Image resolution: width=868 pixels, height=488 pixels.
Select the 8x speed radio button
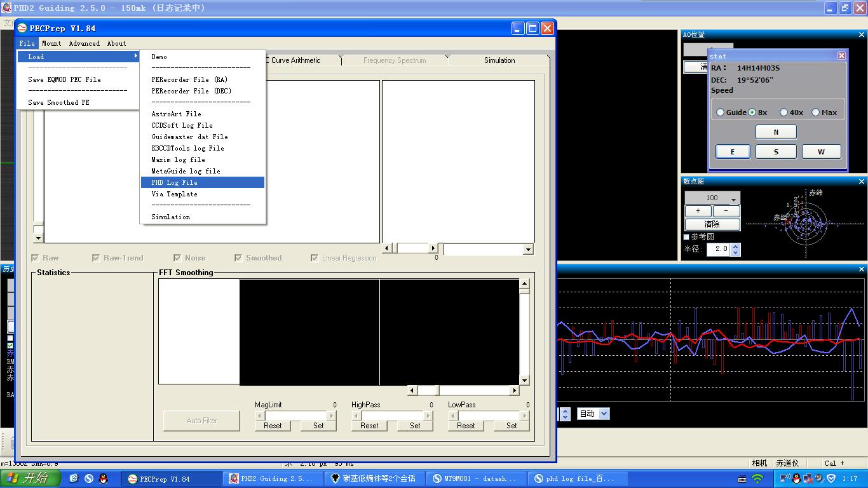[752, 112]
